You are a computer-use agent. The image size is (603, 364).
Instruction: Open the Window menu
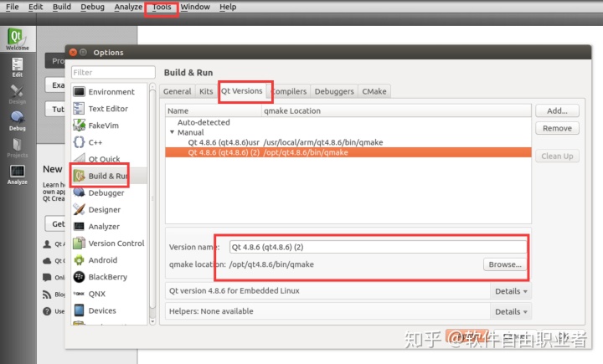point(195,7)
